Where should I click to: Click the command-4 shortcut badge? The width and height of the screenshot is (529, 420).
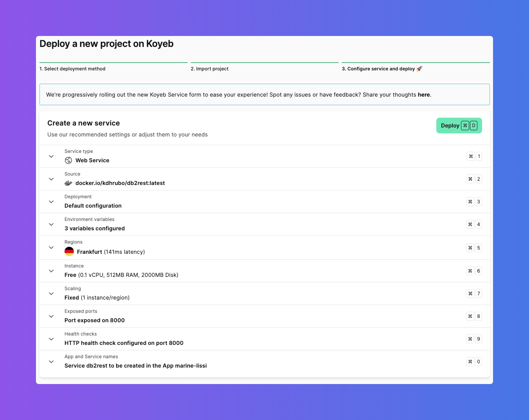coord(474,224)
